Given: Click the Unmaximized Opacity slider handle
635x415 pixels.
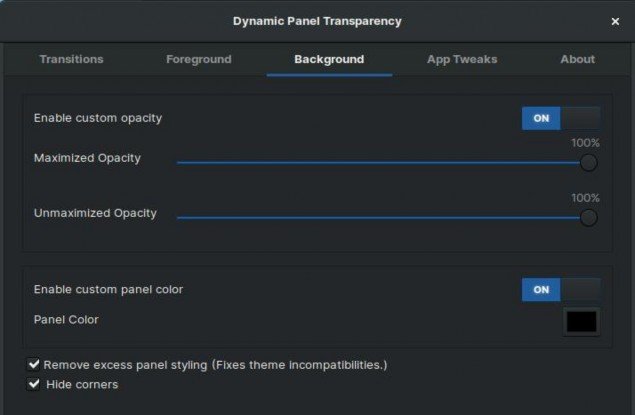Looking at the screenshot, I should click(589, 217).
